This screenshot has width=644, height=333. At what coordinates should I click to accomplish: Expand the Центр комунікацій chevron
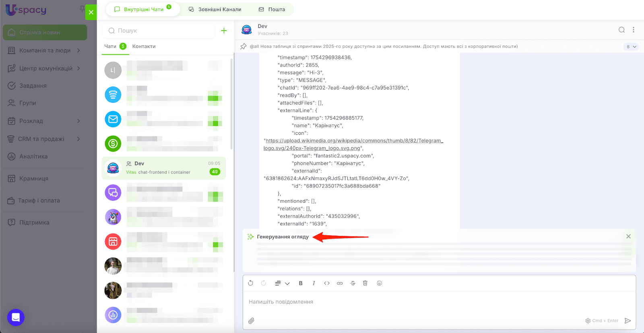coord(78,68)
